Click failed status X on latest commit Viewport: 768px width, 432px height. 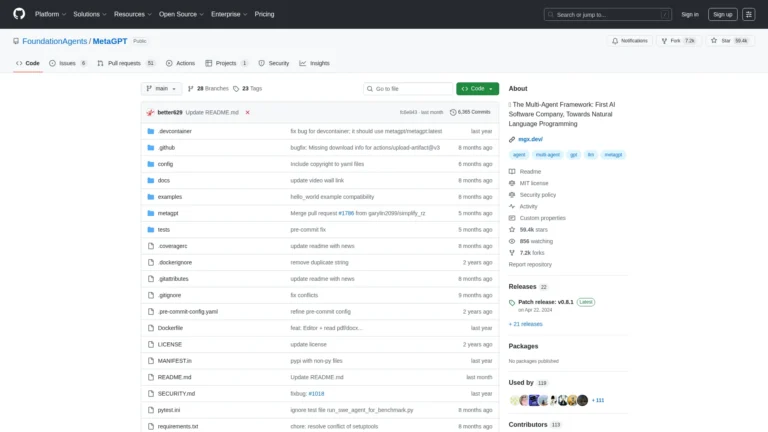(248, 112)
